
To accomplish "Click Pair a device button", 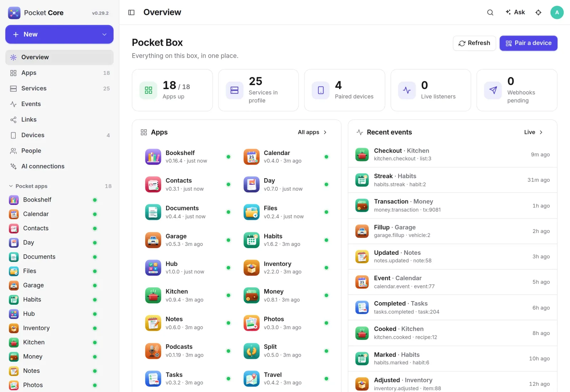I will 528,43.
